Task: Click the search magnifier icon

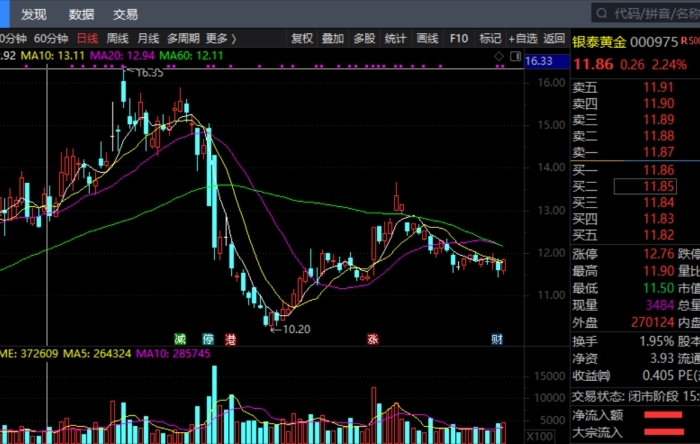Action: [602, 13]
